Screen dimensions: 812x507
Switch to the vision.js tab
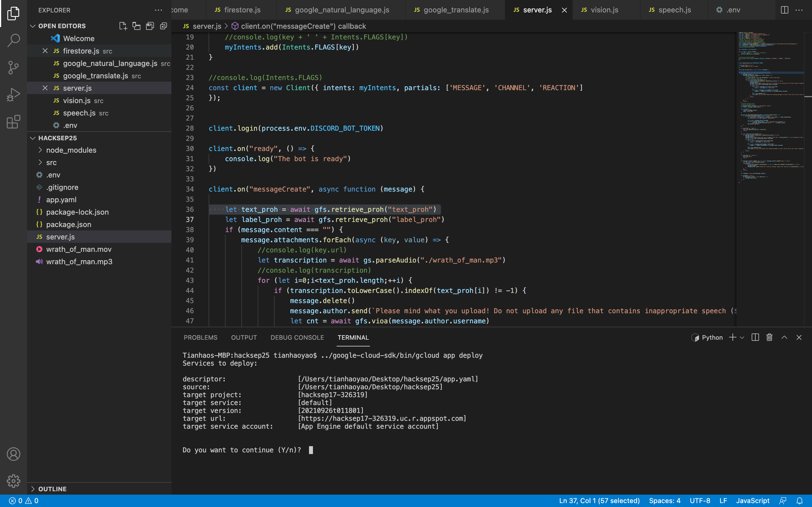tap(604, 10)
